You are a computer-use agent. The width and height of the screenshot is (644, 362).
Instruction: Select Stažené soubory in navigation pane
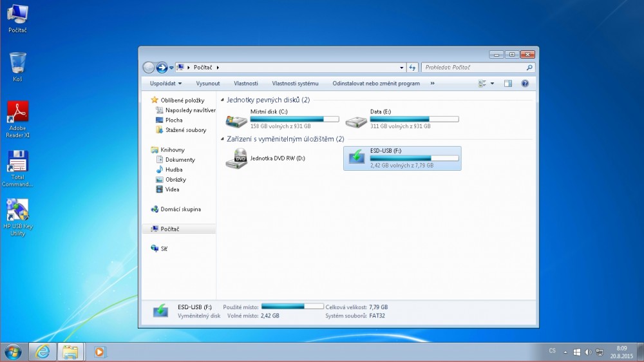[185, 130]
